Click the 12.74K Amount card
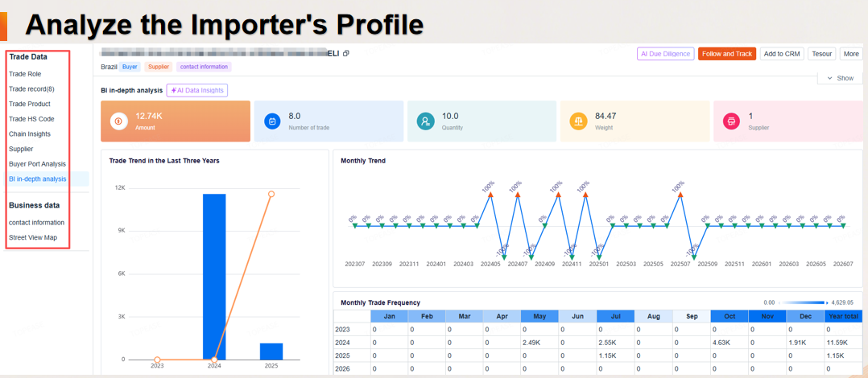 (176, 121)
